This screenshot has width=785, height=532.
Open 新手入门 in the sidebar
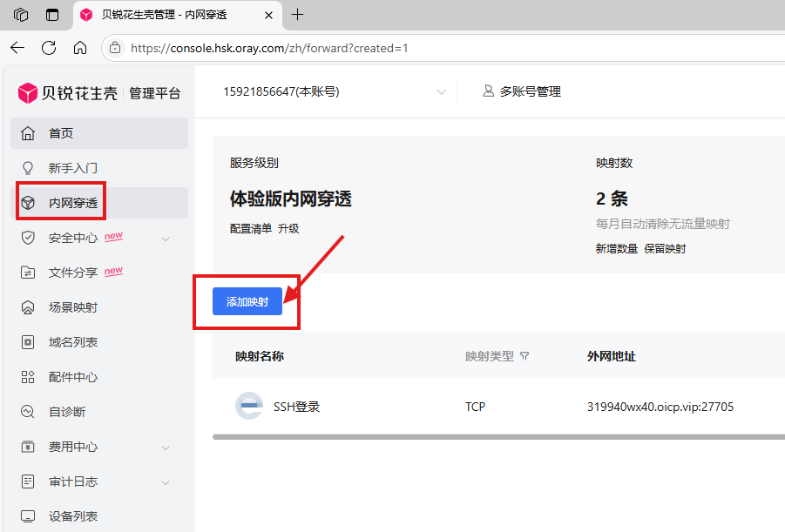click(x=99, y=168)
